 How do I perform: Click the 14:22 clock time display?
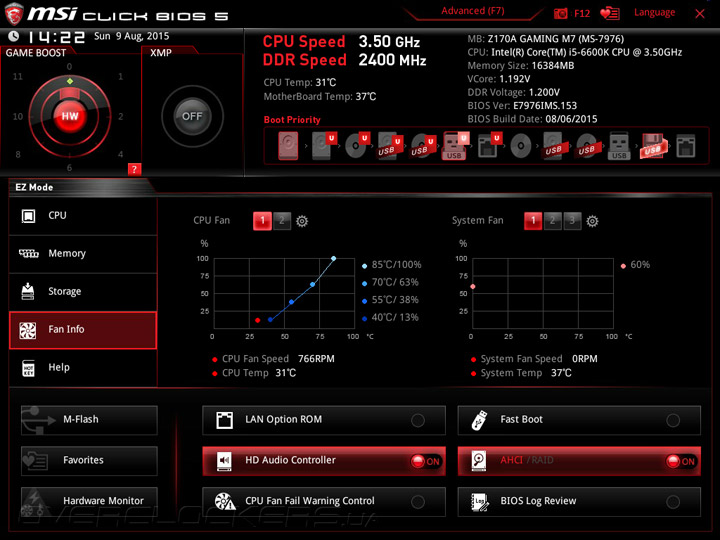[56, 37]
